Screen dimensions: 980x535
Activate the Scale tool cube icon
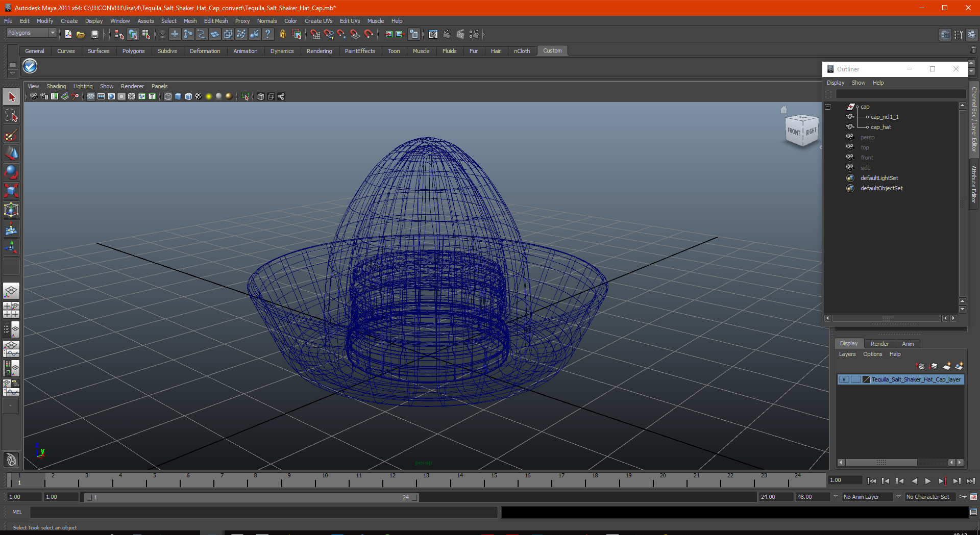tap(11, 191)
